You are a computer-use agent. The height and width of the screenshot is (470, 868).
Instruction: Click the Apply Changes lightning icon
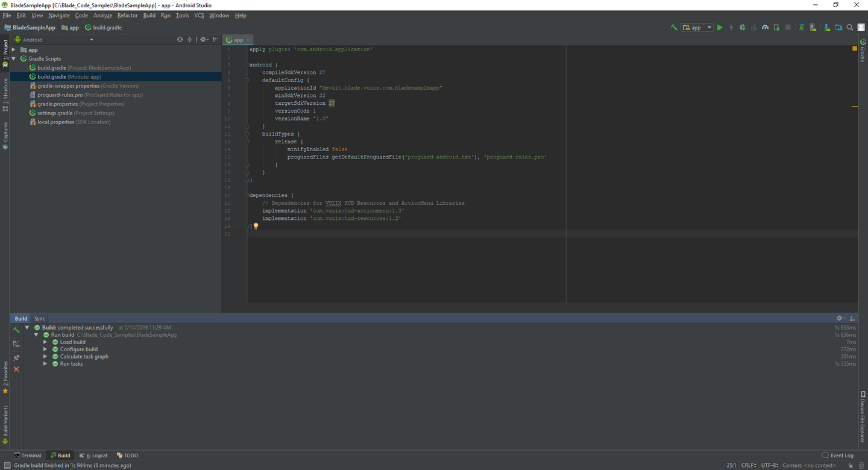click(x=731, y=28)
